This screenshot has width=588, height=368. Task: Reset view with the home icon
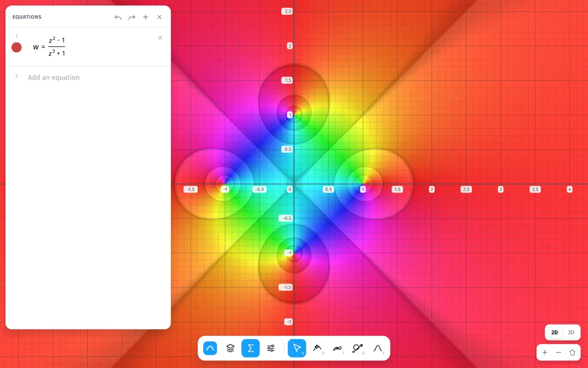click(572, 352)
